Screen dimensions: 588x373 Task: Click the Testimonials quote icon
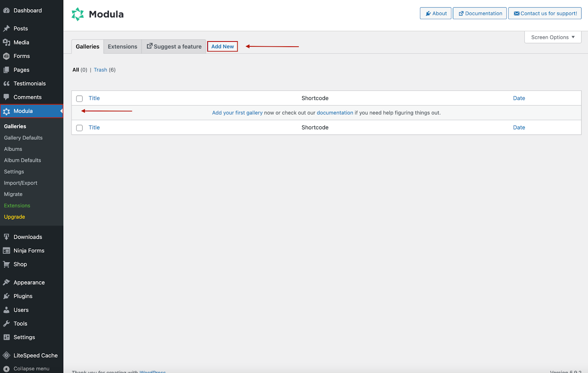click(6, 84)
